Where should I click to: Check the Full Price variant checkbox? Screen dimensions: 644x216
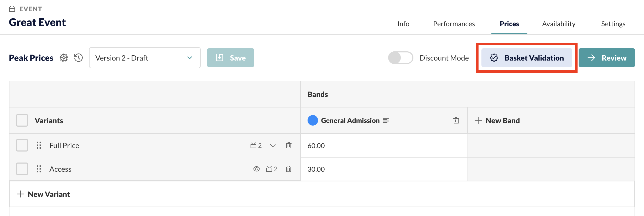pos(22,145)
